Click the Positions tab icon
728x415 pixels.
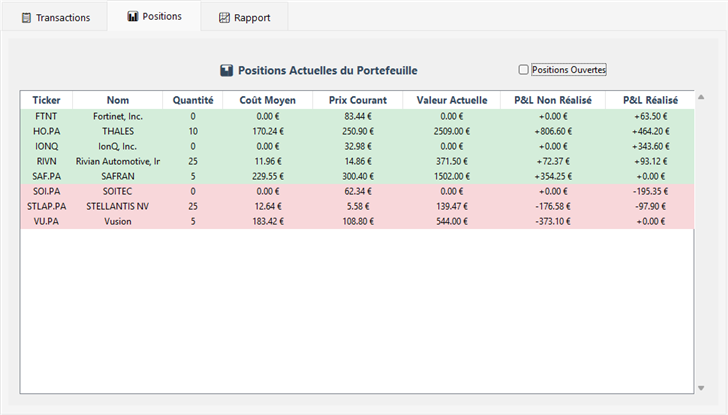[131, 17]
